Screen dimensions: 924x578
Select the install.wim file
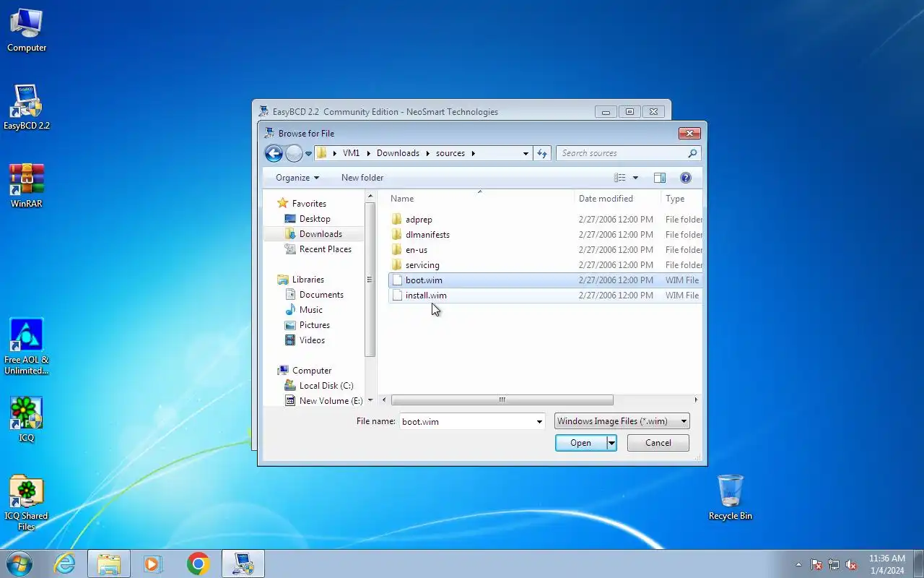(545, 296)
